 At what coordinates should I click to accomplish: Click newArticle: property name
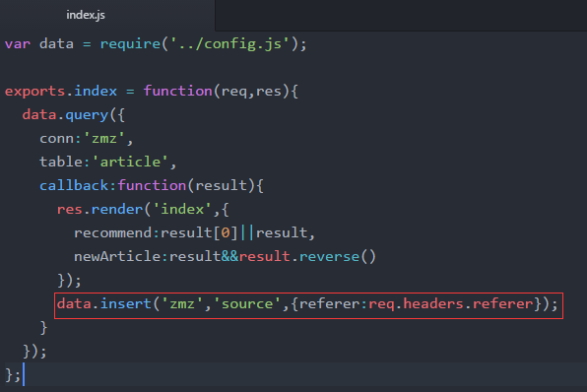[122, 256]
